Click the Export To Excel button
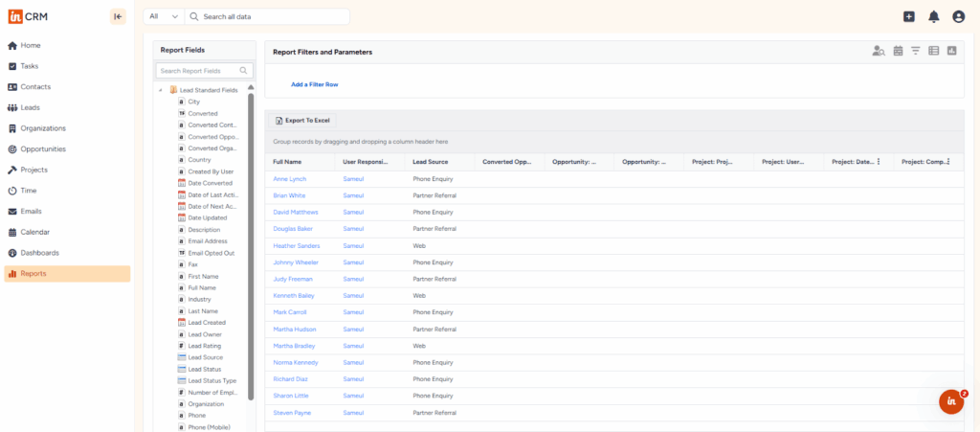Image resolution: width=980 pixels, height=432 pixels. pos(302,121)
